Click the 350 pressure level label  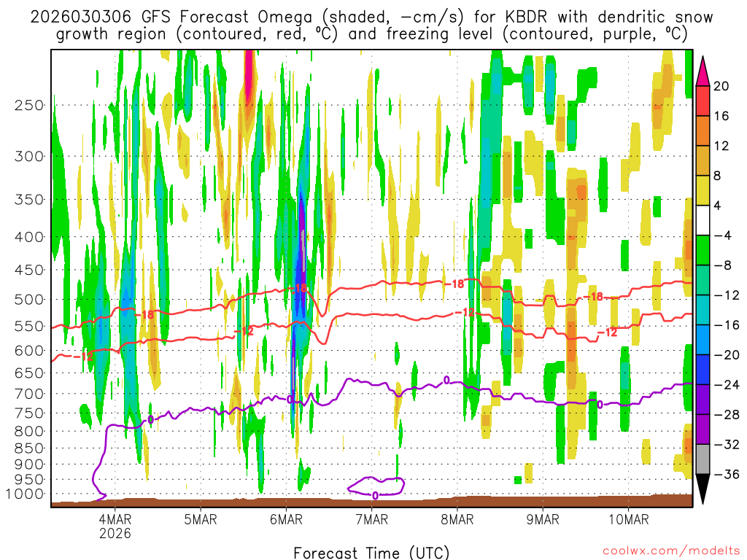[x=29, y=200]
